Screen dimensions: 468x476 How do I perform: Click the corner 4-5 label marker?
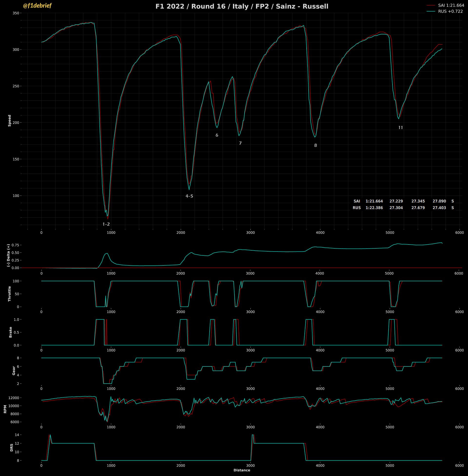(189, 196)
